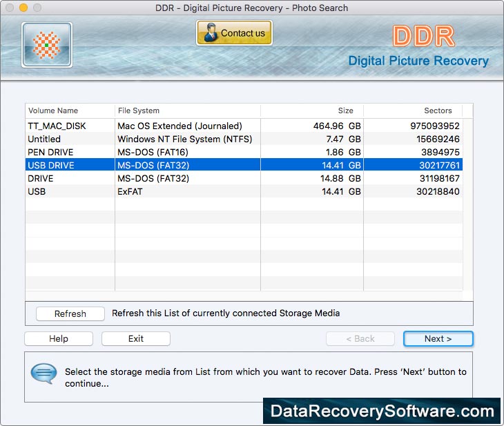Viewport: 504px width, 426px height.
Task: Click the Next > button
Action: [438, 338]
